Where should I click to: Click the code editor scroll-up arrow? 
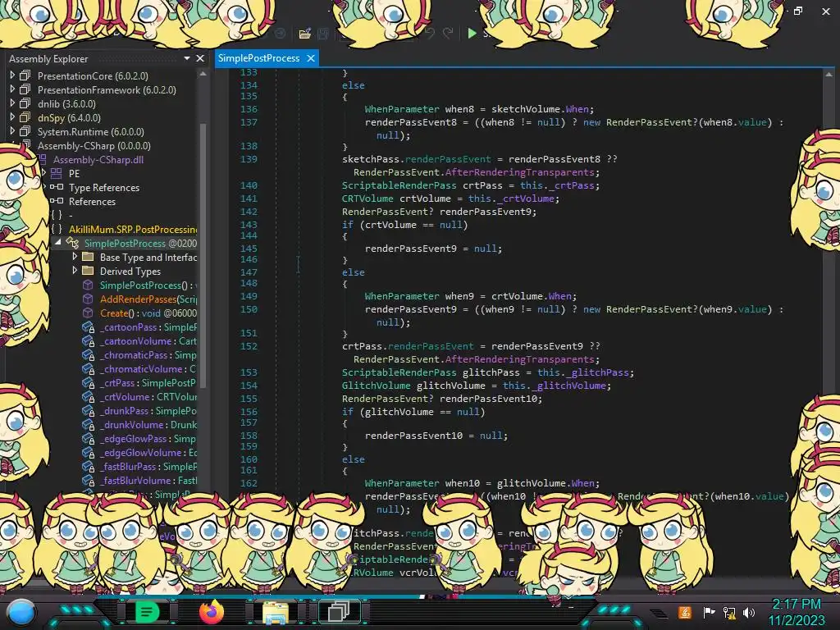pyautogui.click(x=829, y=75)
